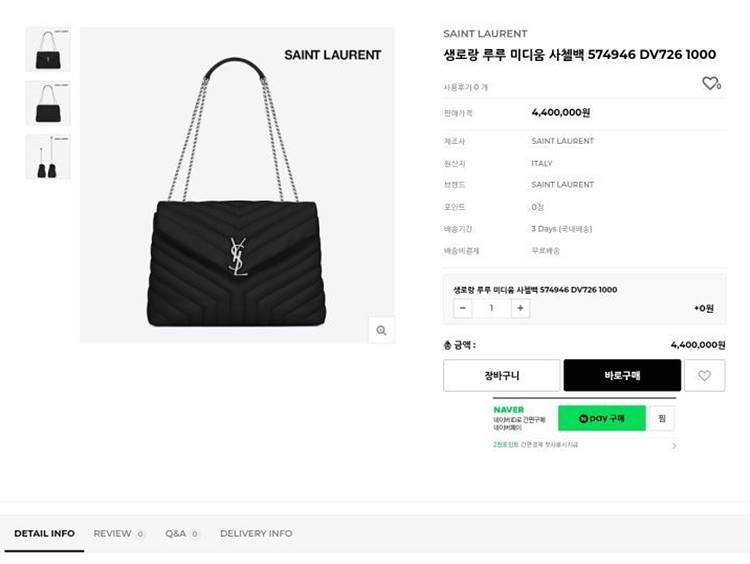The image size is (750, 564).
Task: Click the heart button beside 바로구매
Action: coord(705,376)
